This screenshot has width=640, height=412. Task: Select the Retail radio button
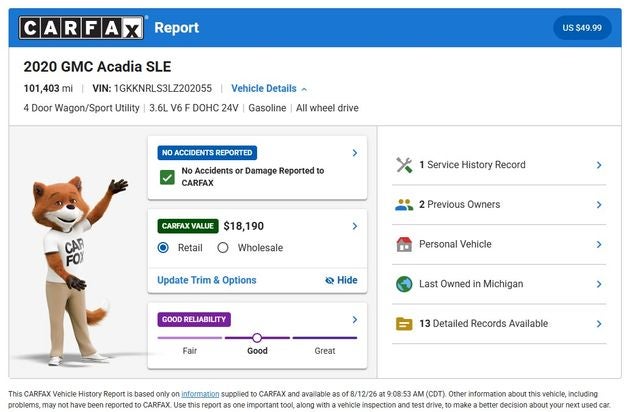(x=163, y=248)
